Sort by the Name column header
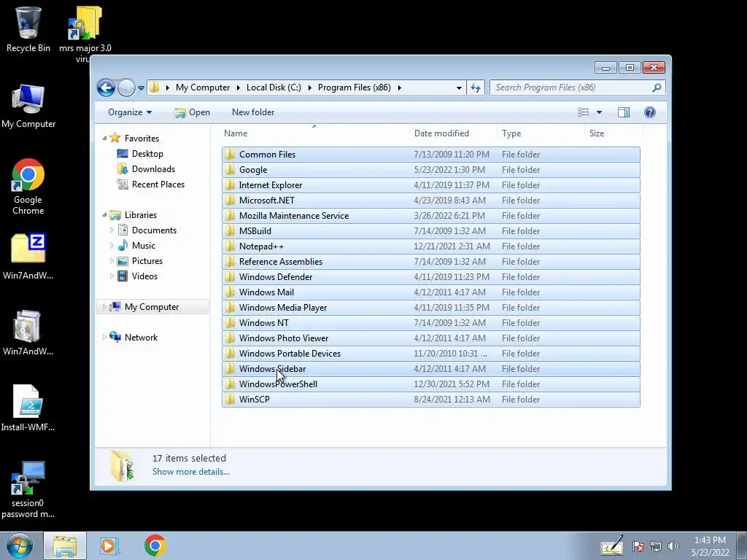The height and width of the screenshot is (560, 747). click(x=314, y=133)
